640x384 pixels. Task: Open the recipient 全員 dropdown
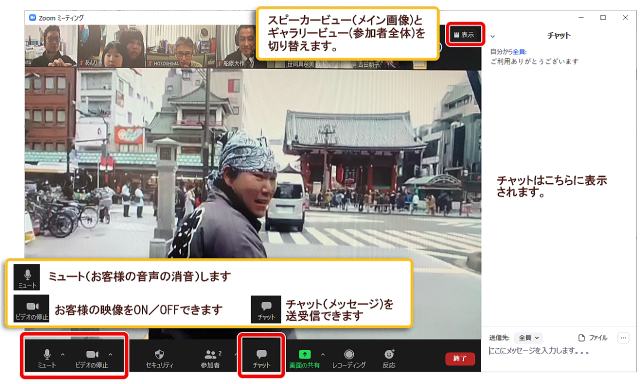[528, 338]
